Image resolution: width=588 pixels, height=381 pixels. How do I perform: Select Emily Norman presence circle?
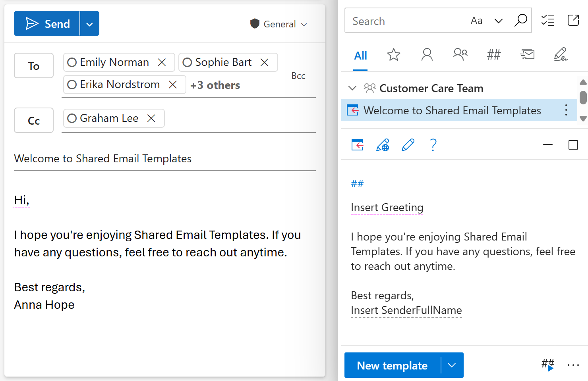[x=72, y=62]
